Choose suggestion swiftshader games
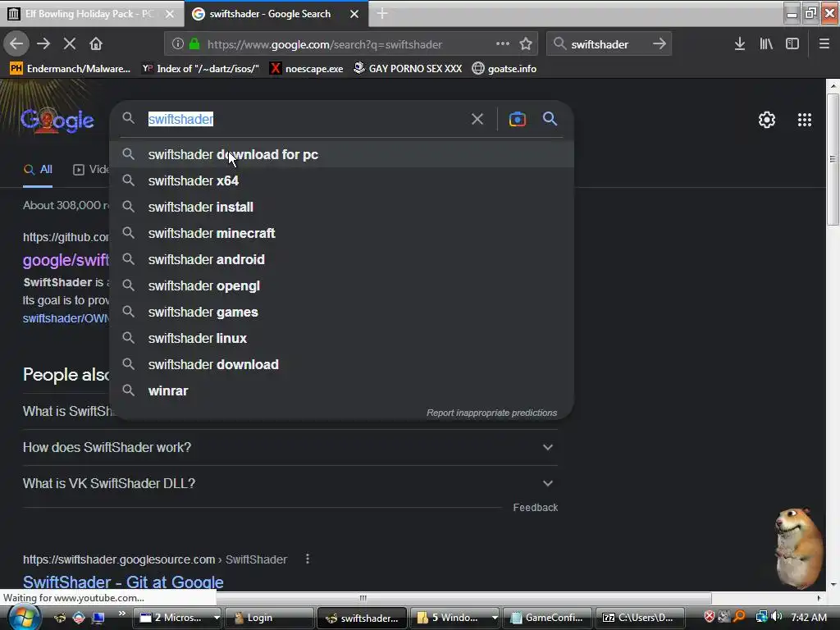 [342, 312]
